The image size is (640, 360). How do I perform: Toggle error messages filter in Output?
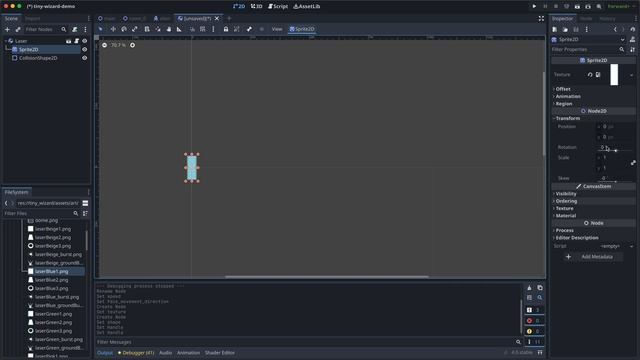[x=533, y=320]
